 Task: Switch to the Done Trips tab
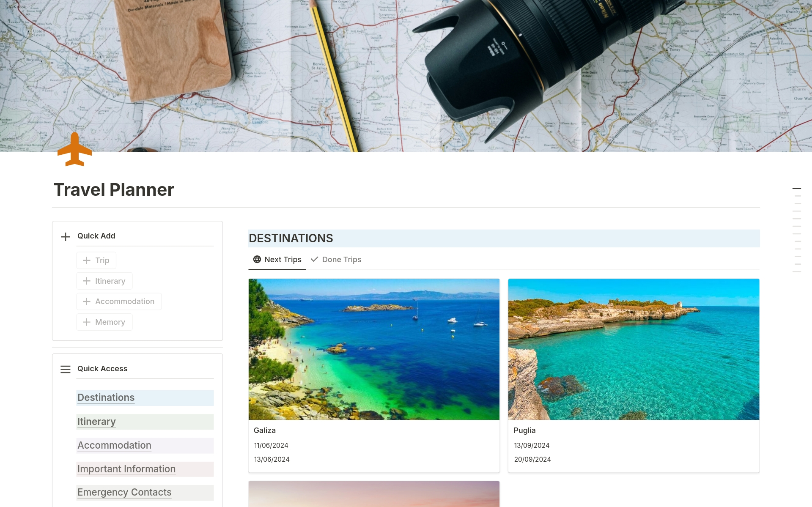[x=336, y=260]
